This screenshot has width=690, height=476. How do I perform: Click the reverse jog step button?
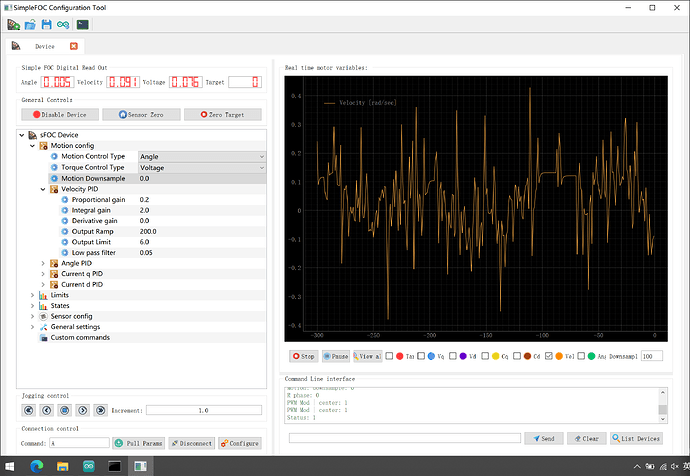47,410
